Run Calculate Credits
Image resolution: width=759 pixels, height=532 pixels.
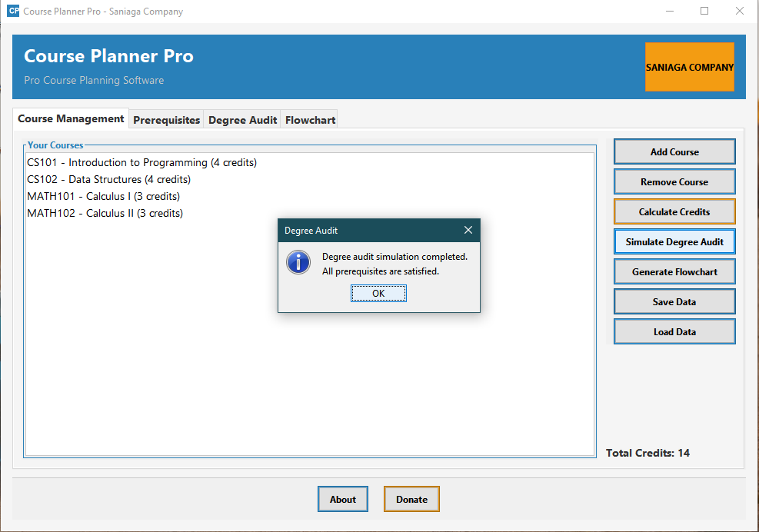[674, 212]
